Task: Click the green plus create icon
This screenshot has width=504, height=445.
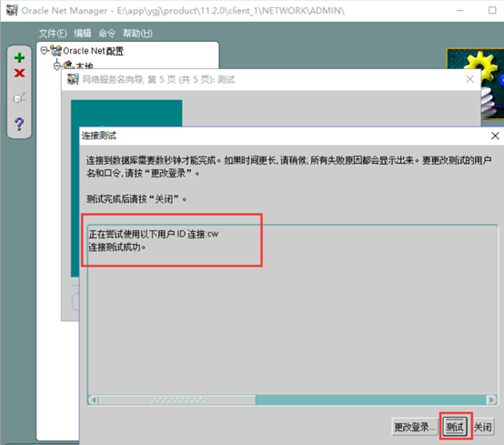Action: tap(19, 57)
